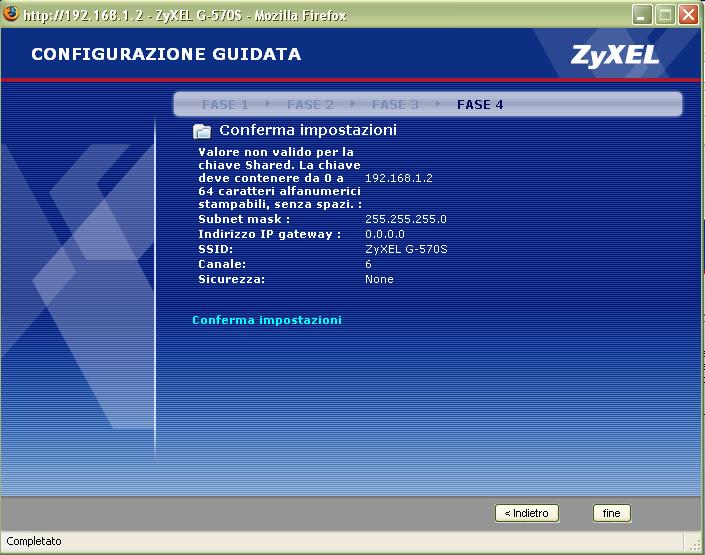Minimize the Firefox window
This screenshot has width=705, height=555.
click(x=642, y=14)
